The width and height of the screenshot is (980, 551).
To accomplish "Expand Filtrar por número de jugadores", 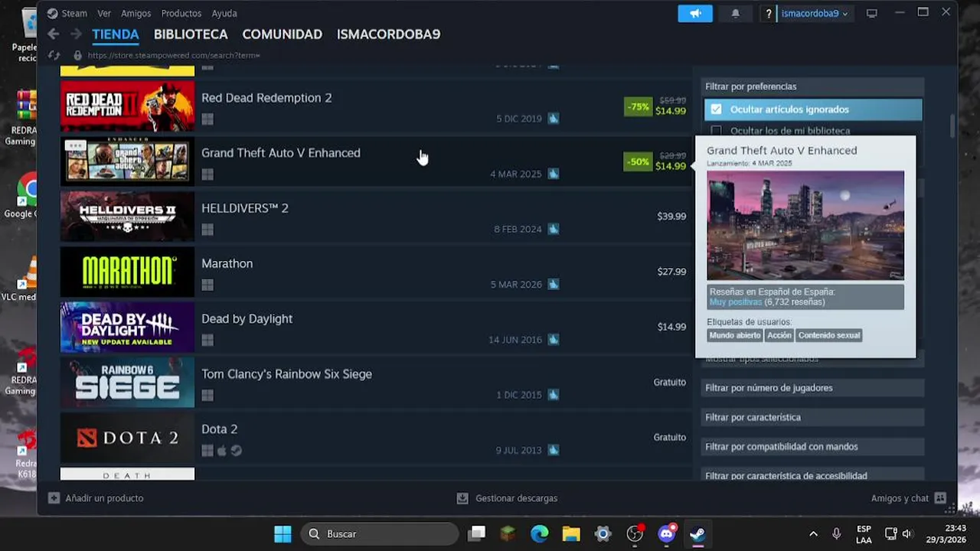I will (812, 388).
